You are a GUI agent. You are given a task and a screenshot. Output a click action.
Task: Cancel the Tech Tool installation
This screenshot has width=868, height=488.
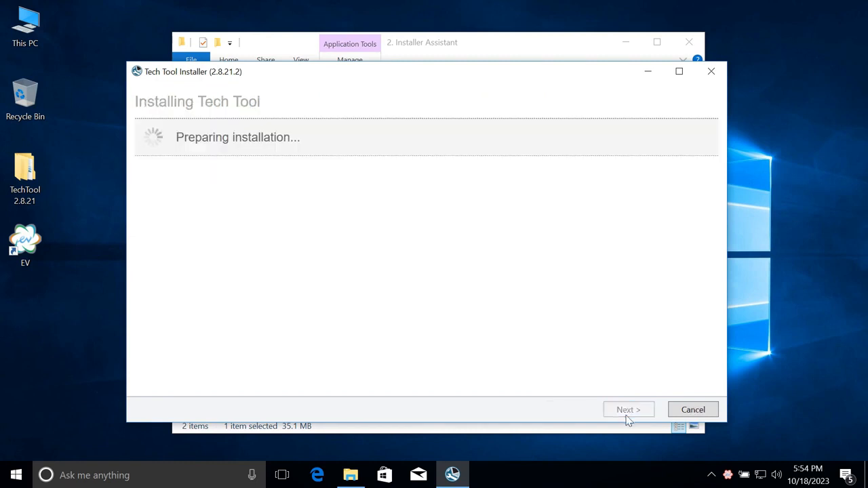click(x=693, y=409)
